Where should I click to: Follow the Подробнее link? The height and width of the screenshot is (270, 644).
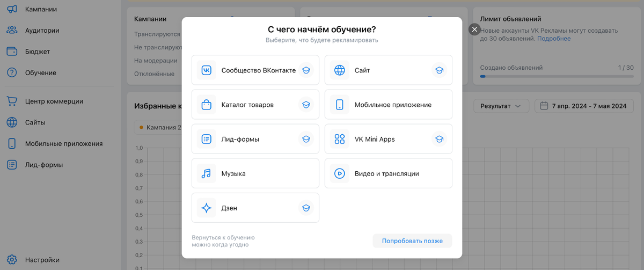(x=554, y=39)
